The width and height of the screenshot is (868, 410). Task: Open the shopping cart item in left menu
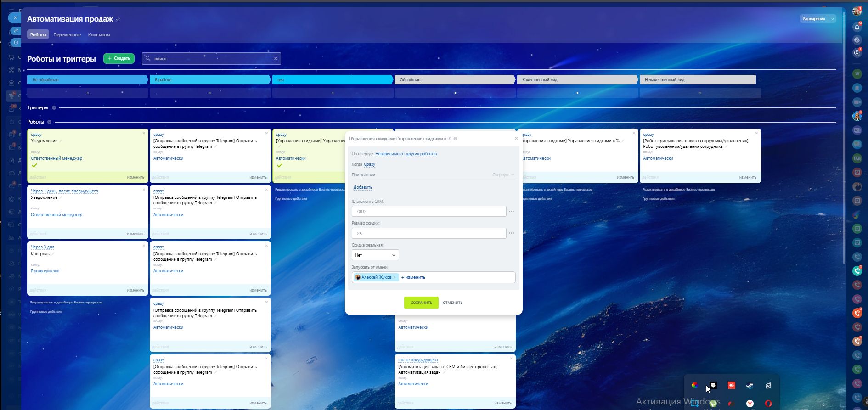click(x=11, y=57)
